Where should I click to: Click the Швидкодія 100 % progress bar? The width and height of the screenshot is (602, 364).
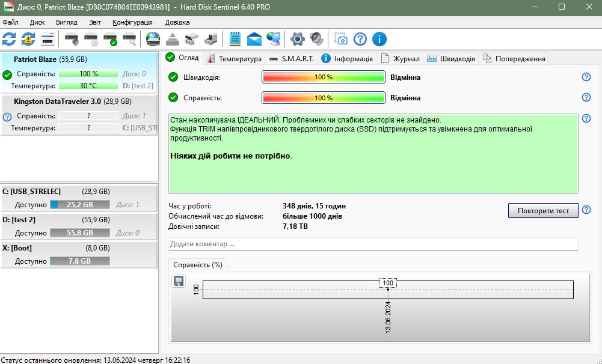point(324,77)
